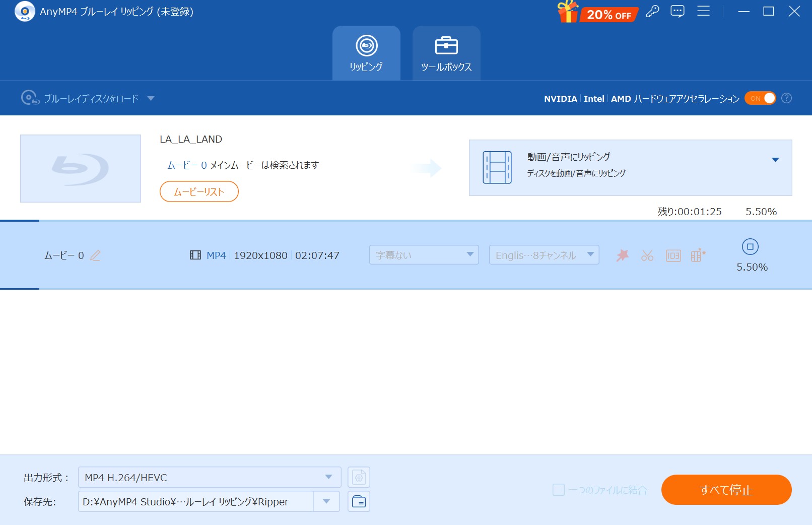Click the key registration icon
The image size is (812, 525).
point(652,11)
